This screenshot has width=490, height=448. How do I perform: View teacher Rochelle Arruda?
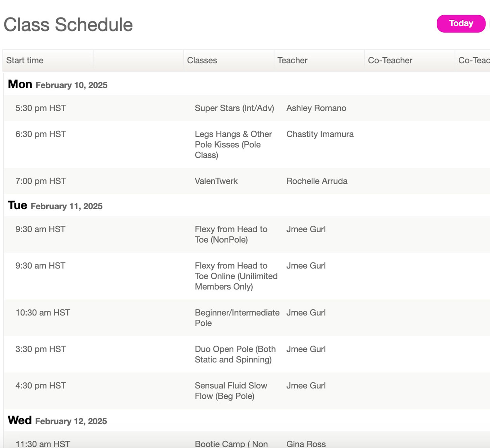pos(317,181)
